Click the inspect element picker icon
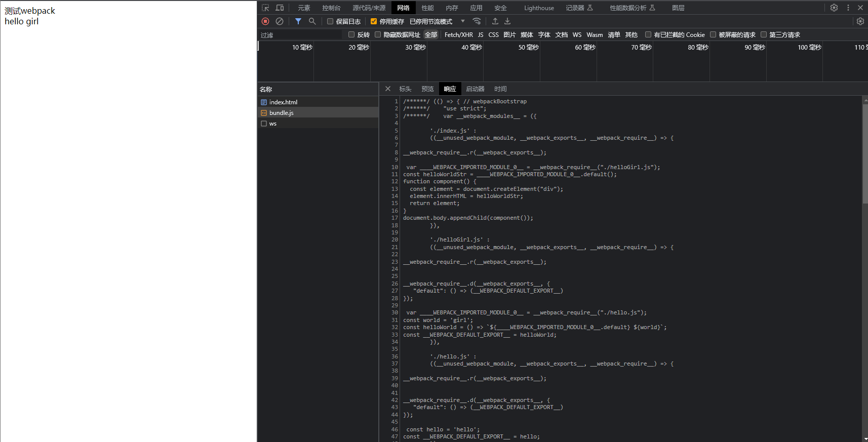 pyautogui.click(x=265, y=8)
